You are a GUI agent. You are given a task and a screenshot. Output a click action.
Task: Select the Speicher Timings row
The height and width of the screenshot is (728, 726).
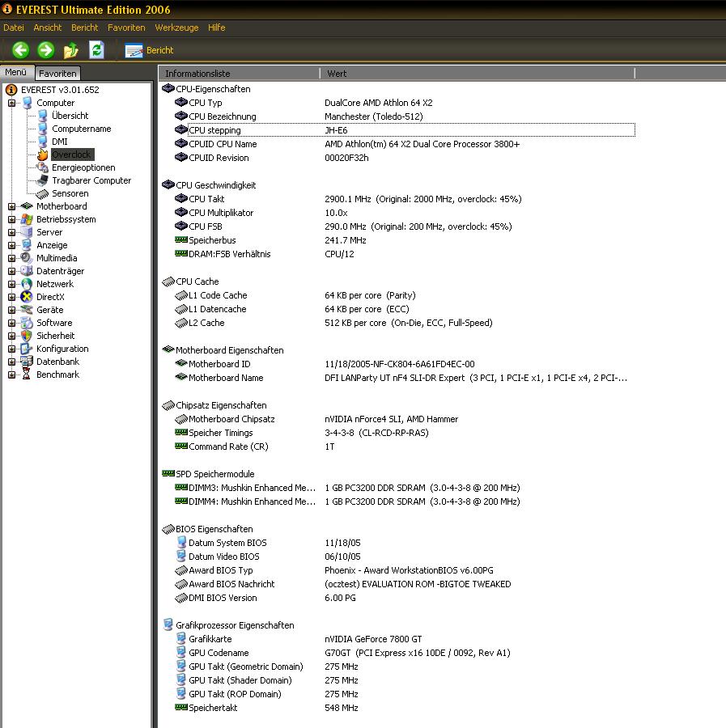(x=405, y=433)
